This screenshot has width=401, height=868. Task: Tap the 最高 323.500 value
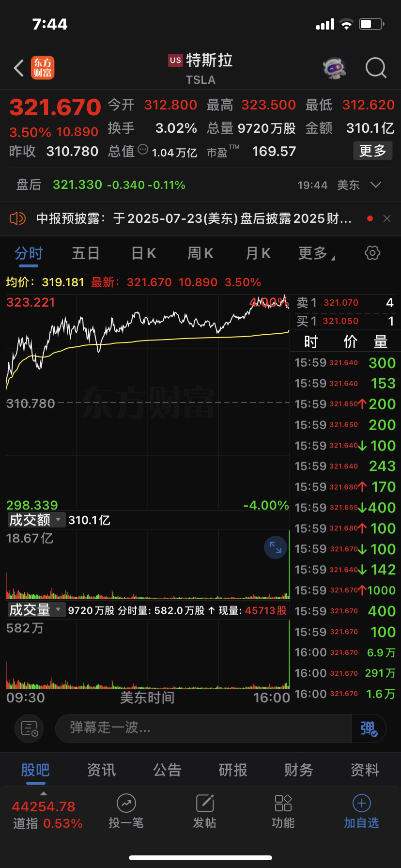tap(269, 105)
